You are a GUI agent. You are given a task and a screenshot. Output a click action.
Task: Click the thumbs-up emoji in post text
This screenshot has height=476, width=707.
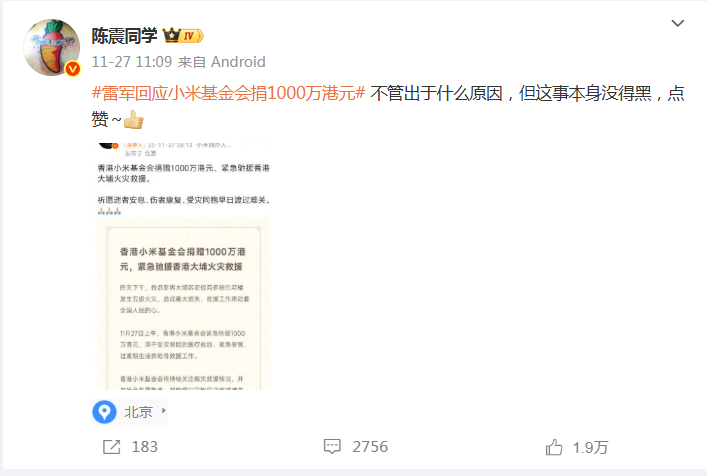click(133, 119)
